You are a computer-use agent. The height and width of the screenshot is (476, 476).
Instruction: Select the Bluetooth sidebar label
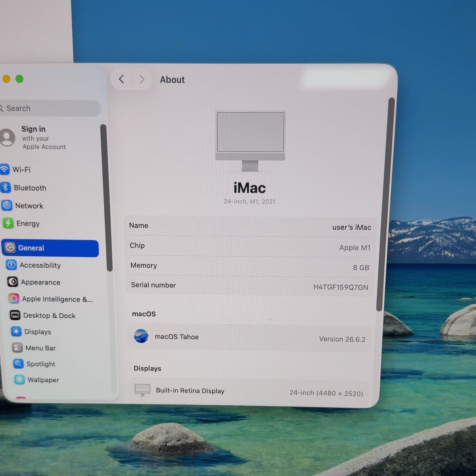(x=30, y=188)
